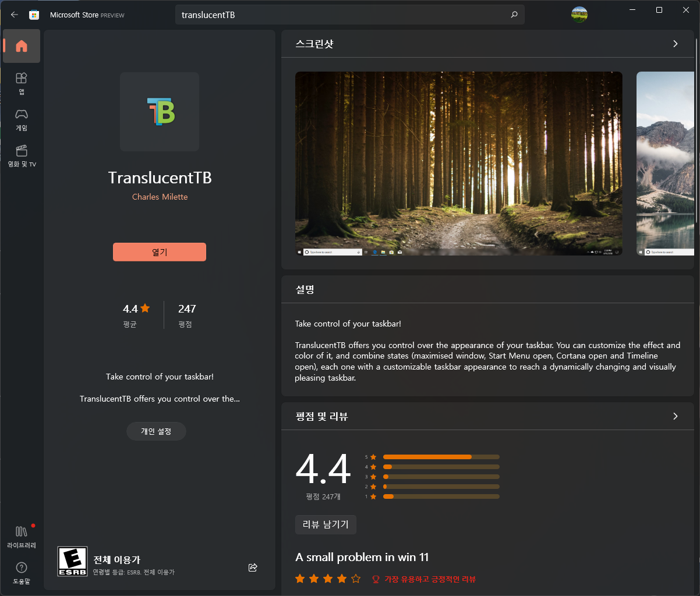Viewport: 700px width, 596px height.
Task: Open the forest screenshot thumbnail
Action: point(459,164)
